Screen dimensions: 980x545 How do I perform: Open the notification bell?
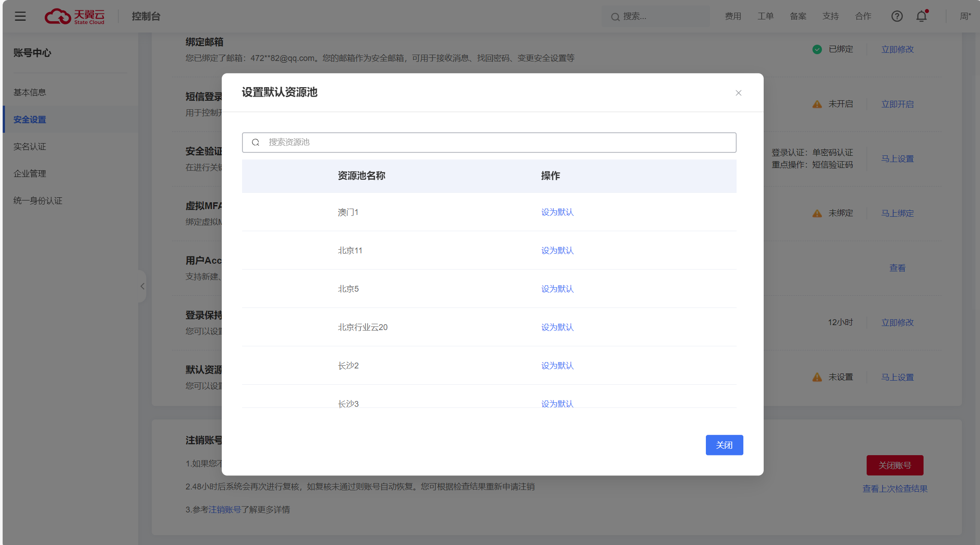tap(922, 16)
